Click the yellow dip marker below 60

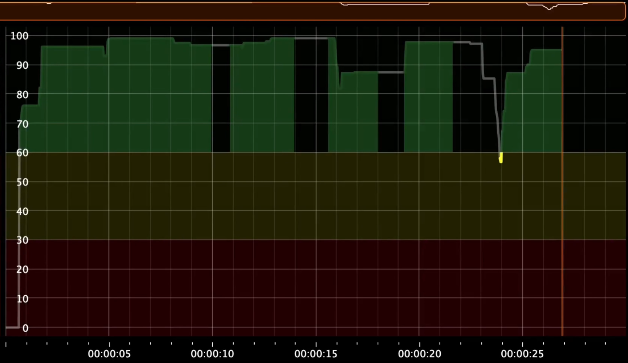[501, 157]
